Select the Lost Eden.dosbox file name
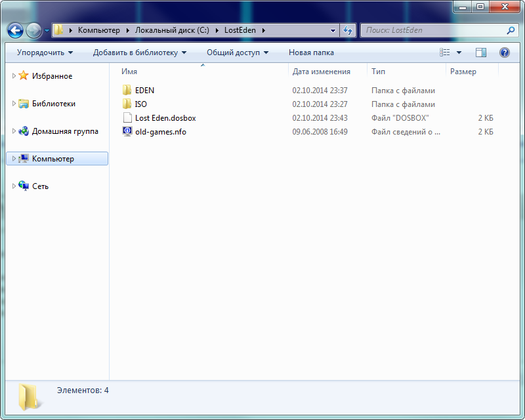The height and width of the screenshot is (420, 525). [x=165, y=118]
